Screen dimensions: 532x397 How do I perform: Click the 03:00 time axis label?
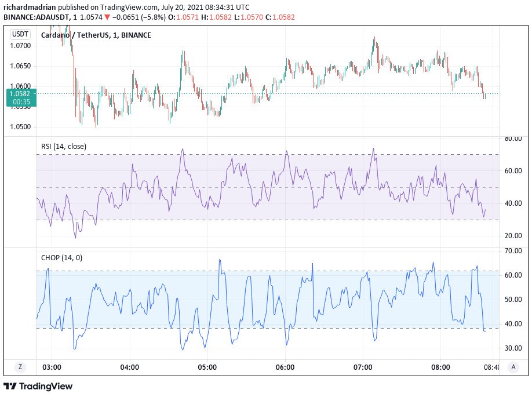pyautogui.click(x=52, y=367)
